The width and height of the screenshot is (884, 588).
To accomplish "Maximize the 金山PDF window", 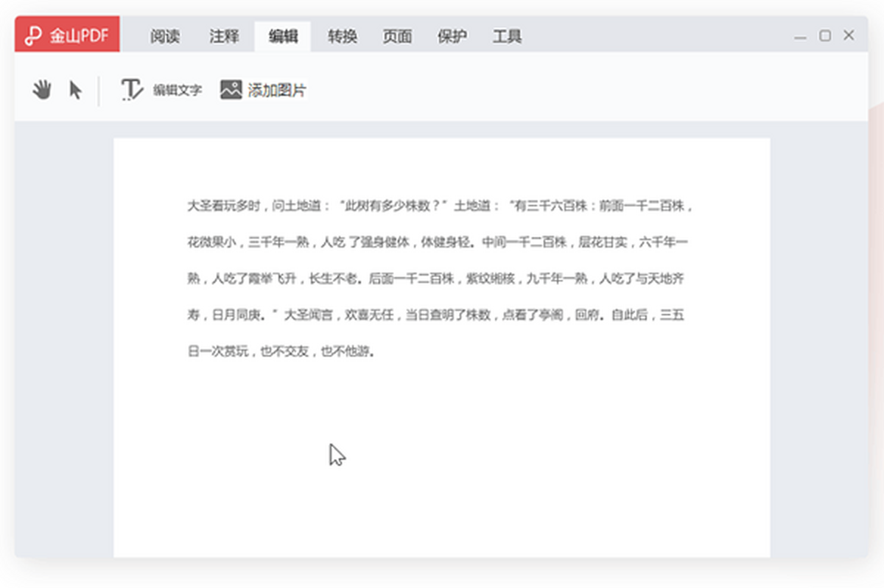I will pos(825,35).
